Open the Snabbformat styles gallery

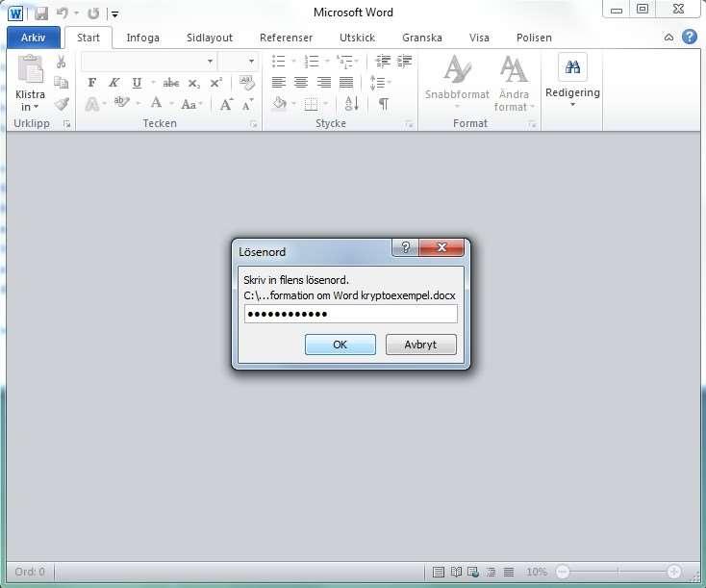pyautogui.click(x=457, y=83)
